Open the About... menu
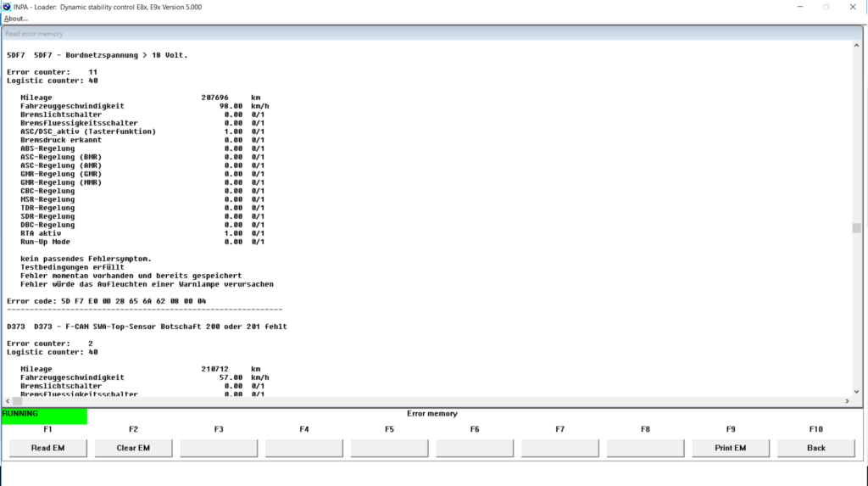Viewport: 868px width, 486px height. (x=16, y=19)
